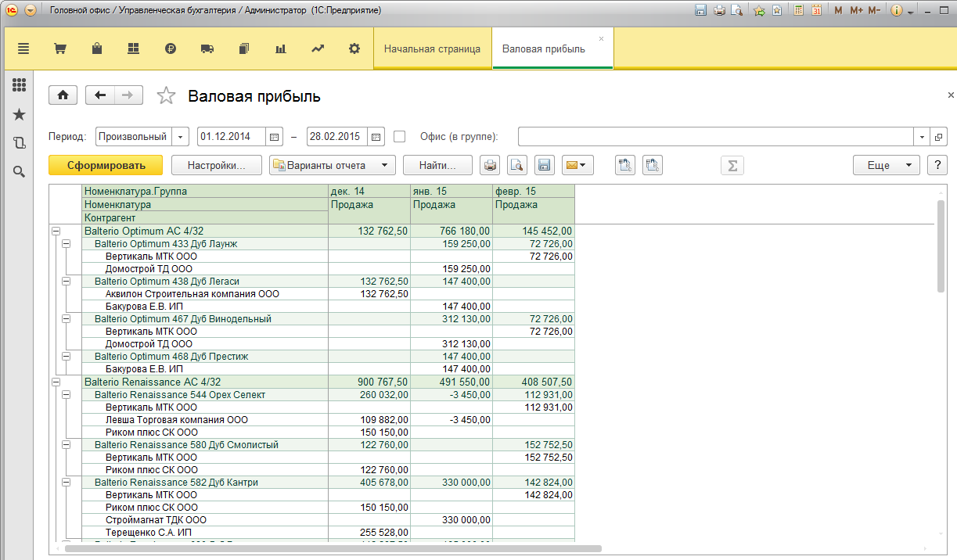Switch to the Начальная страница tab

coord(432,48)
